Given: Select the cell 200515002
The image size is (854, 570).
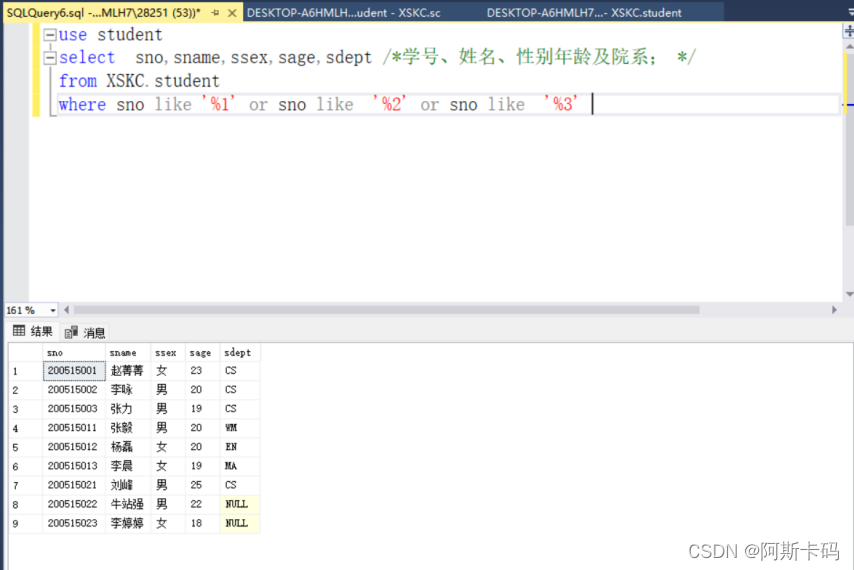Looking at the screenshot, I should [74, 390].
